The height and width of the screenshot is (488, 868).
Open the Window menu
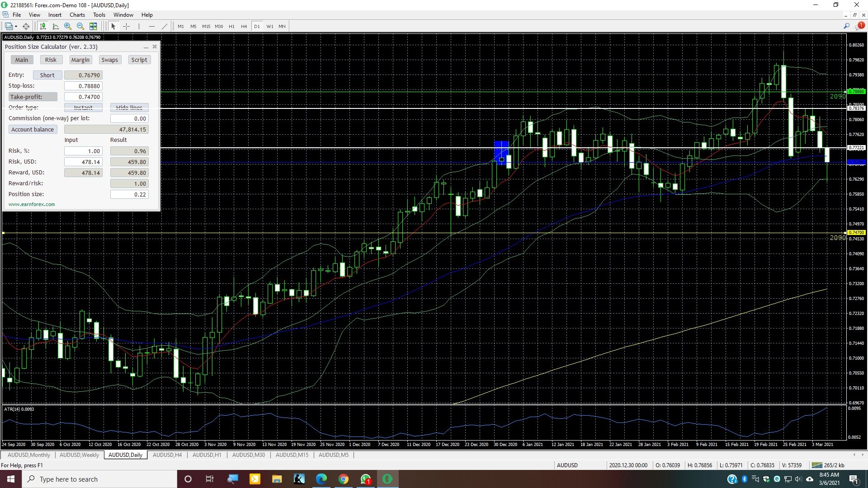coord(123,14)
